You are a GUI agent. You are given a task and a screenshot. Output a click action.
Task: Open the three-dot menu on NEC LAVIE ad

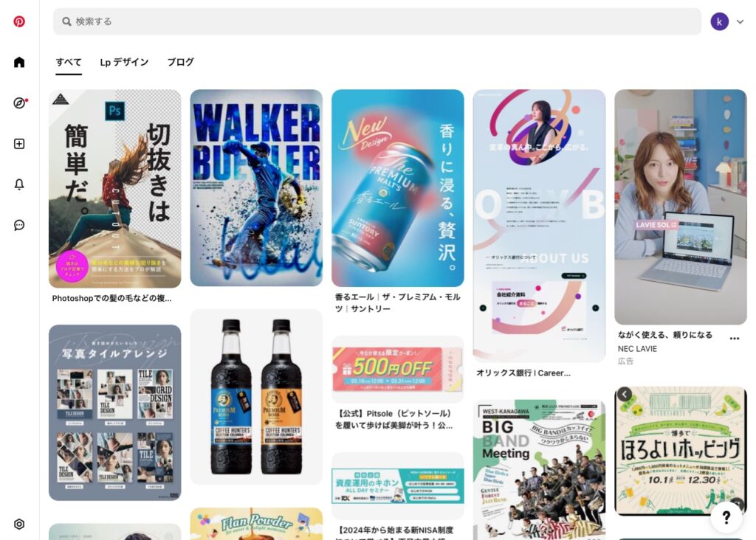tap(735, 339)
